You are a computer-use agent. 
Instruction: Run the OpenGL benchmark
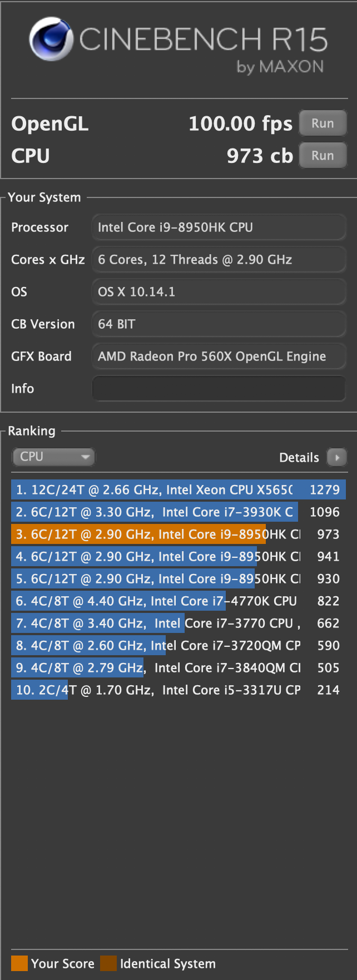point(323,123)
